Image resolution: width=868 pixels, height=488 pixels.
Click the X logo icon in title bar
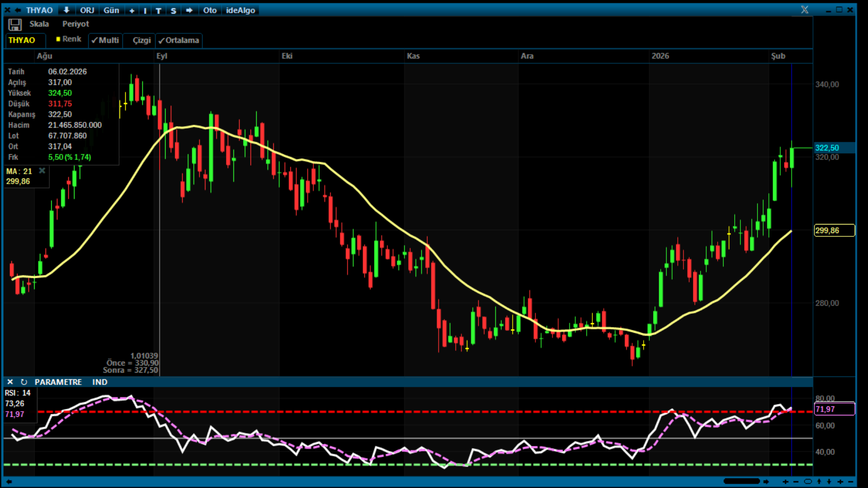(804, 9)
